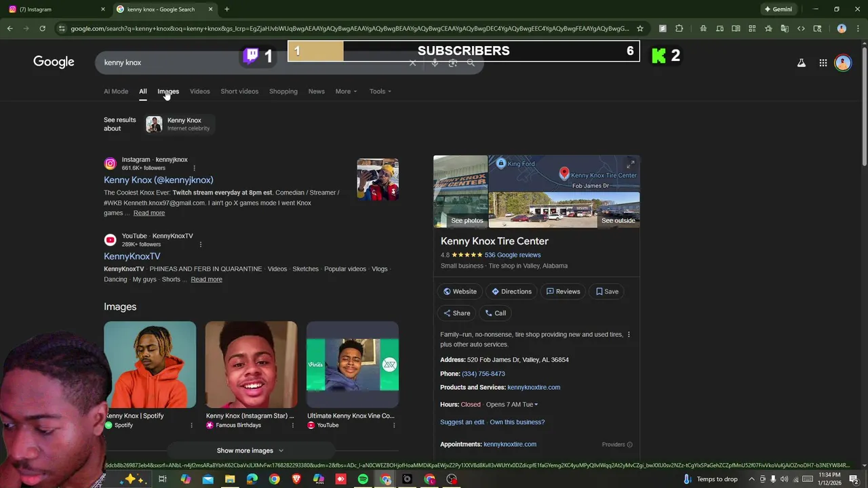
Task: Open Brave browser from the taskbar
Action: (296, 479)
